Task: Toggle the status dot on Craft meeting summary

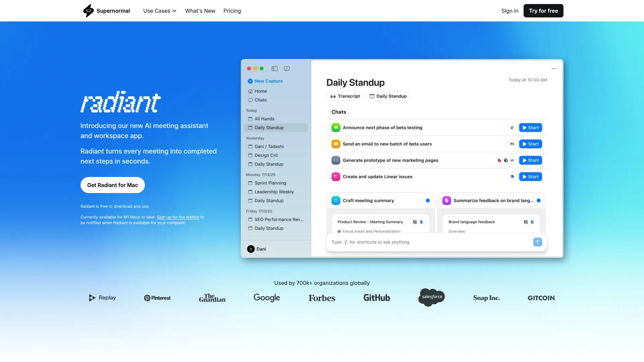Action: 428,200
